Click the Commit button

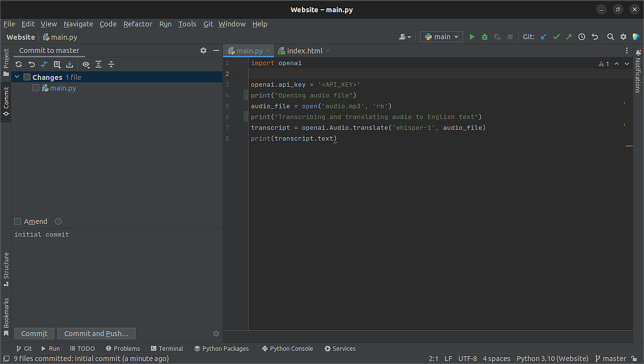pos(34,334)
